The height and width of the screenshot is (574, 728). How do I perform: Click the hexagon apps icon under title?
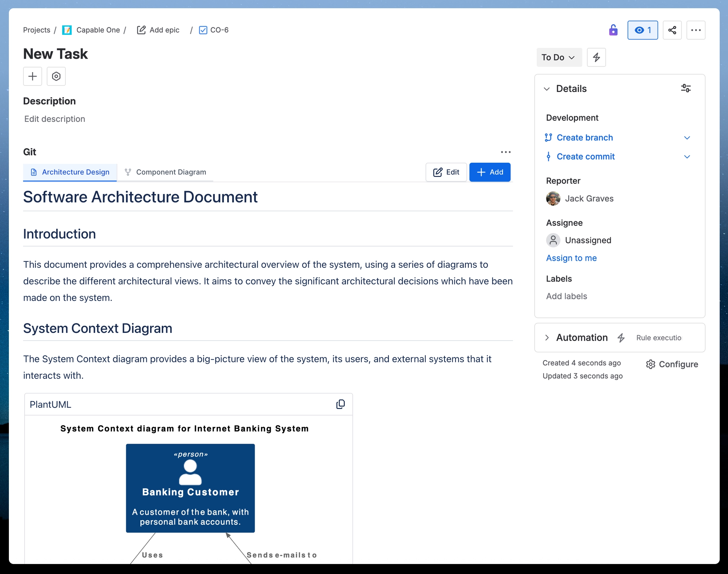56,76
